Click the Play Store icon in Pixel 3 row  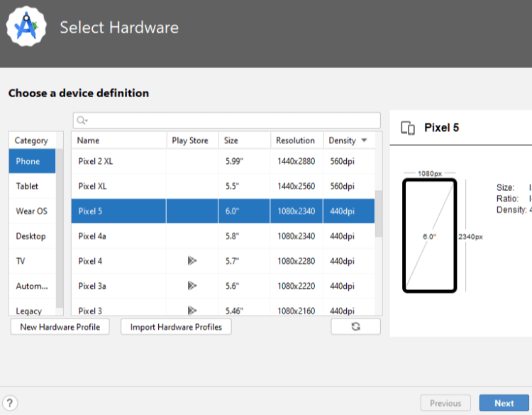(192, 310)
